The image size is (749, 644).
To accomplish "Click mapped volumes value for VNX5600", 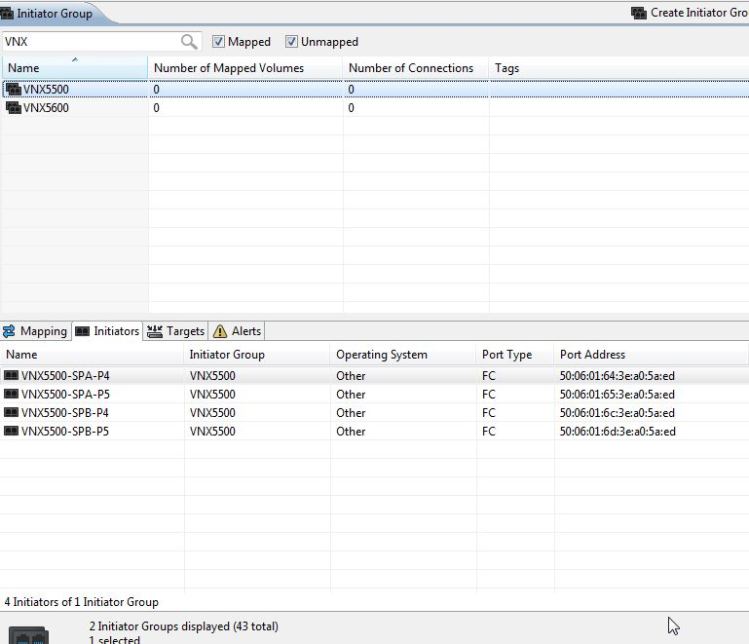I will (156, 108).
